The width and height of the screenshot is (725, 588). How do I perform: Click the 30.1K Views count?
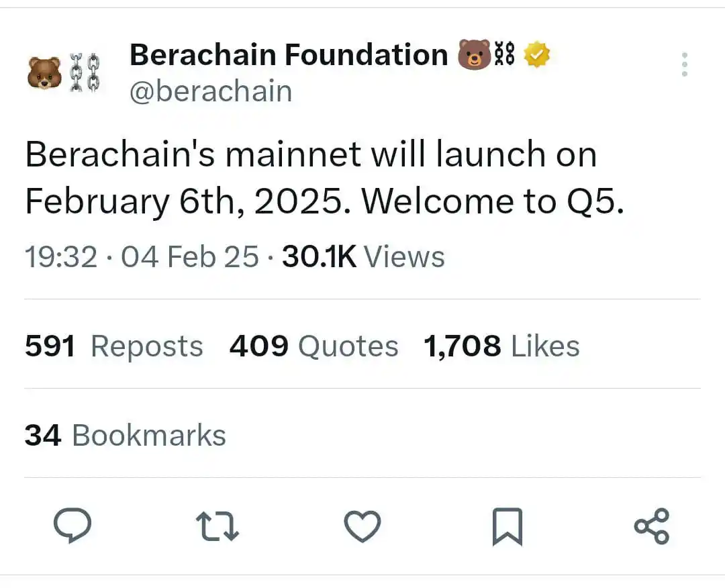[x=363, y=256]
